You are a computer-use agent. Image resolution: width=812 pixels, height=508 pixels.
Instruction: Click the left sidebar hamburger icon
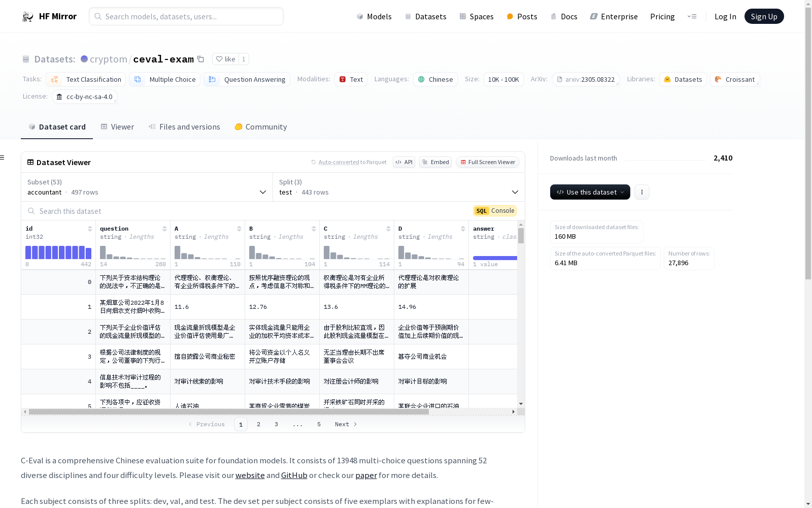2,157
